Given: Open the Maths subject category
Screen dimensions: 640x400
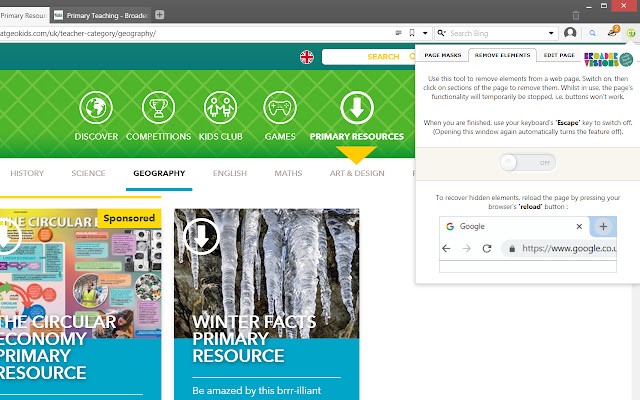Looking at the screenshot, I should [288, 173].
